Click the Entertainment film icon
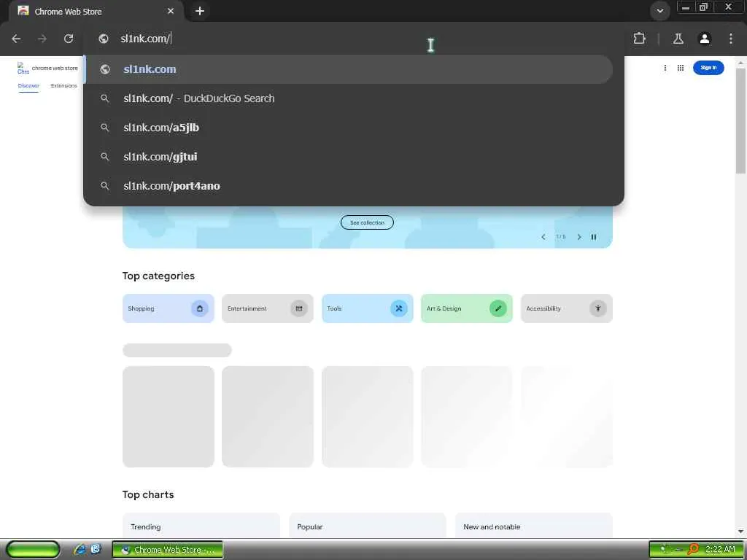Viewport: 747px width, 560px height. coord(299,308)
